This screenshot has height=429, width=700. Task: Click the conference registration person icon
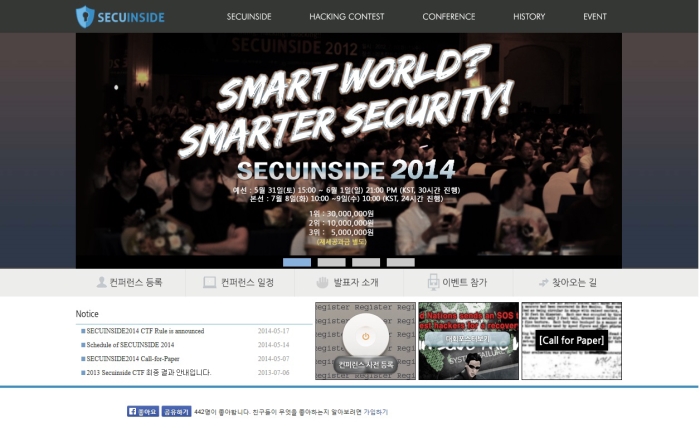[101, 283]
